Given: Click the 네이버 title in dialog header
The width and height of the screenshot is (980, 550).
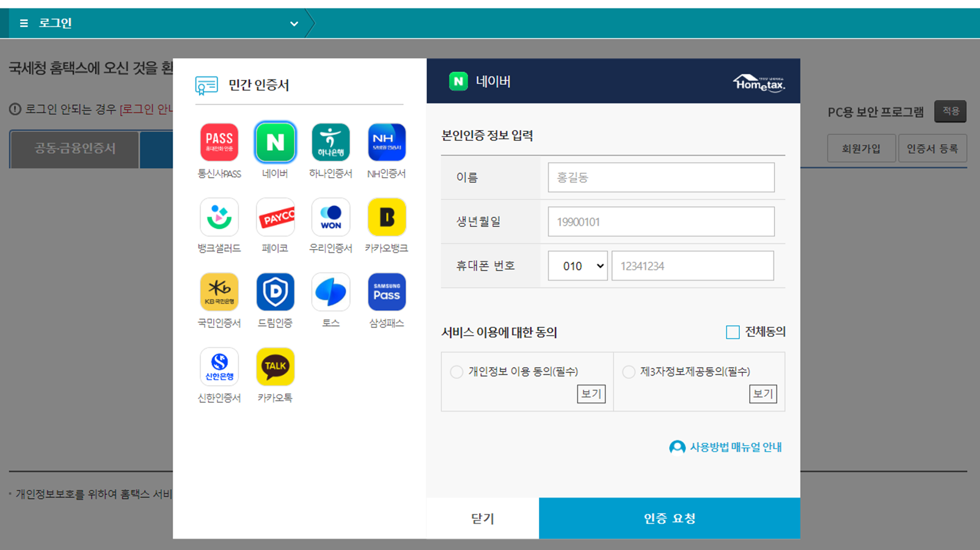Looking at the screenshot, I should 493,81.
